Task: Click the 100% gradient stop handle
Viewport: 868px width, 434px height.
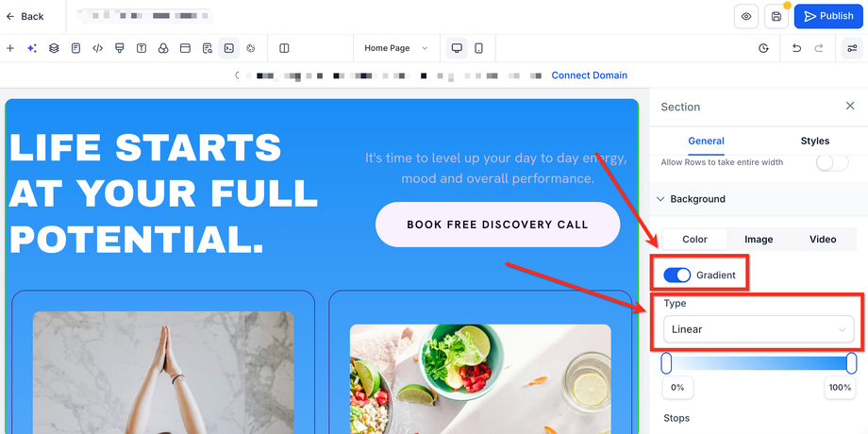Action: (851, 363)
